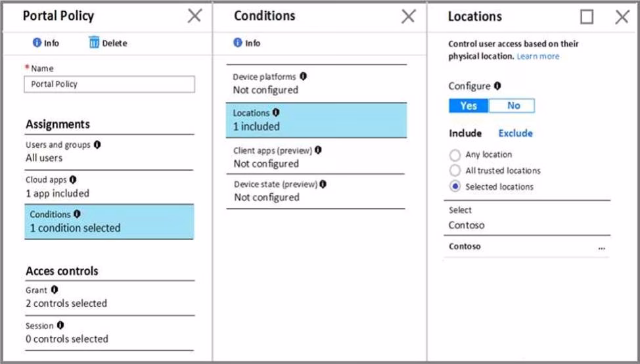This screenshot has height=364, width=640.
Task: Click info tooltip icon beside Cloud apps
Action: coord(73,179)
